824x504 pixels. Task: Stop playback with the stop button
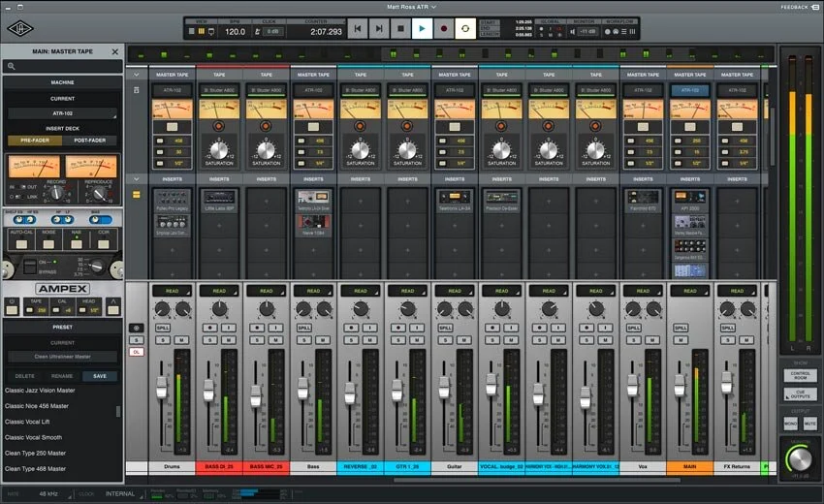pos(400,29)
